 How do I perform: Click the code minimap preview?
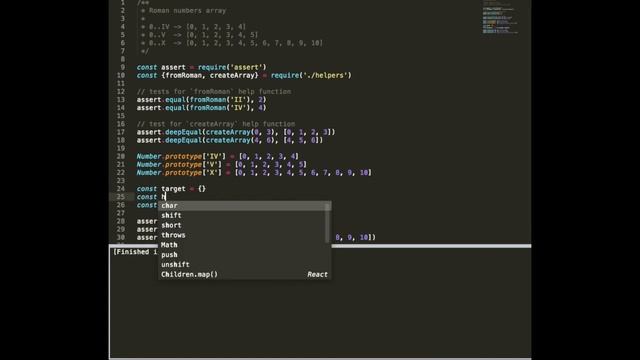coord(500,18)
